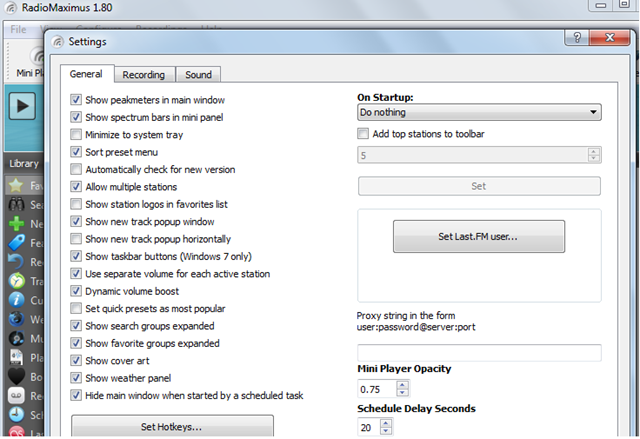Click the Last.fm icon in Library sidebar
The height and width of the screenshot is (439, 640).
(x=15, y=433)
